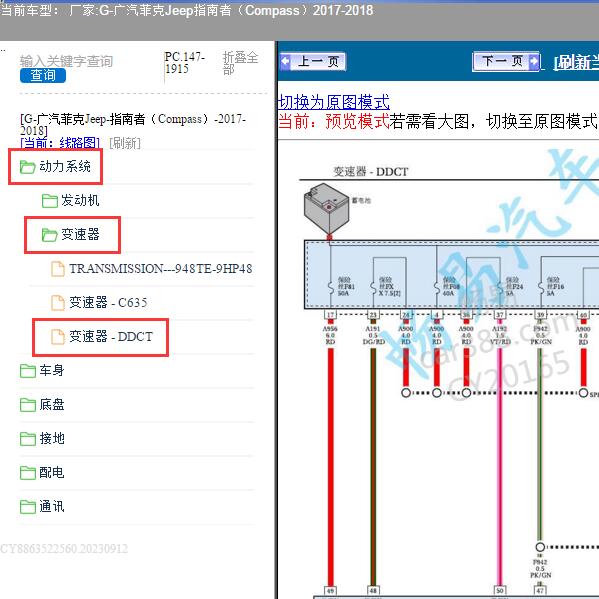
Task: Click connector pin 17 in diagram
Action: [330, 315]
